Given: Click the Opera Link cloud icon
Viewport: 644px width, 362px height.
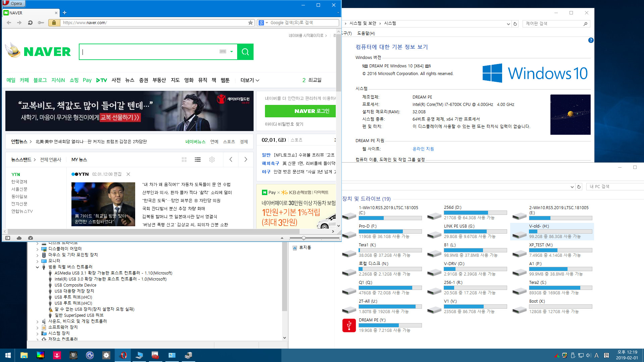Looking at the screenshot, I should (x=19, y=238).
